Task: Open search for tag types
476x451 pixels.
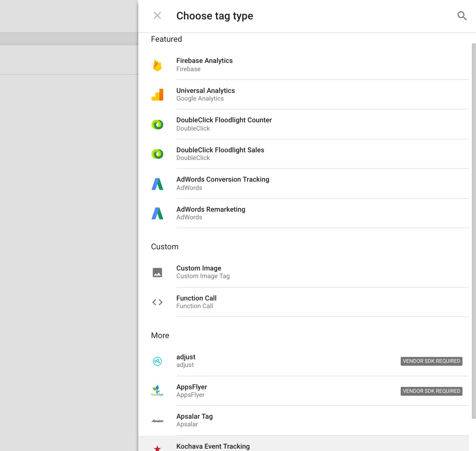Action: tap(462, 16)
